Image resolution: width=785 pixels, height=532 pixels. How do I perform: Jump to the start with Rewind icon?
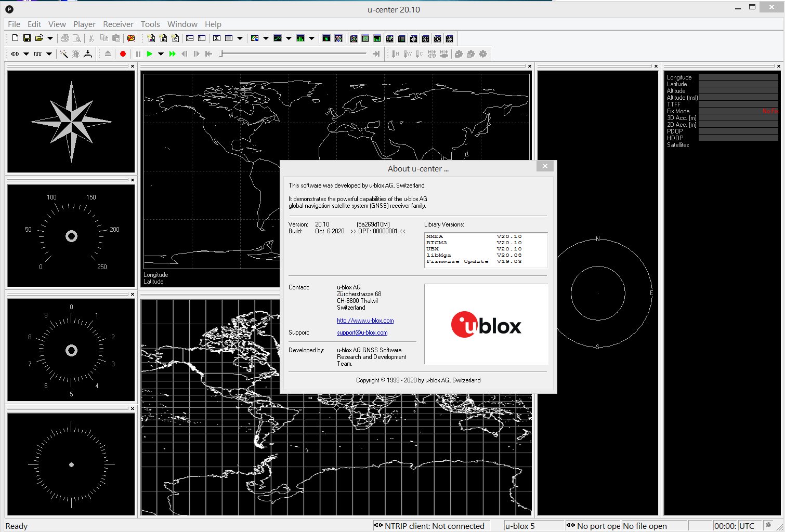pos(208,54)
